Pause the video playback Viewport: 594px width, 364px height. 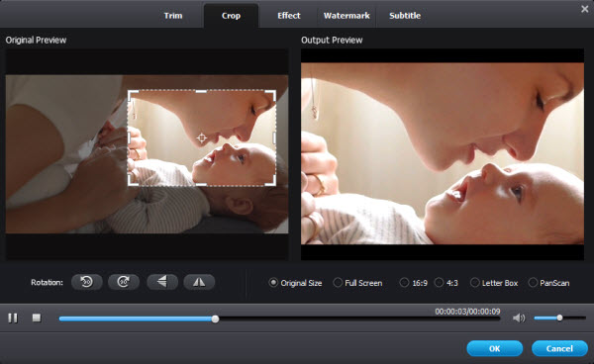(x=13, y=318)
